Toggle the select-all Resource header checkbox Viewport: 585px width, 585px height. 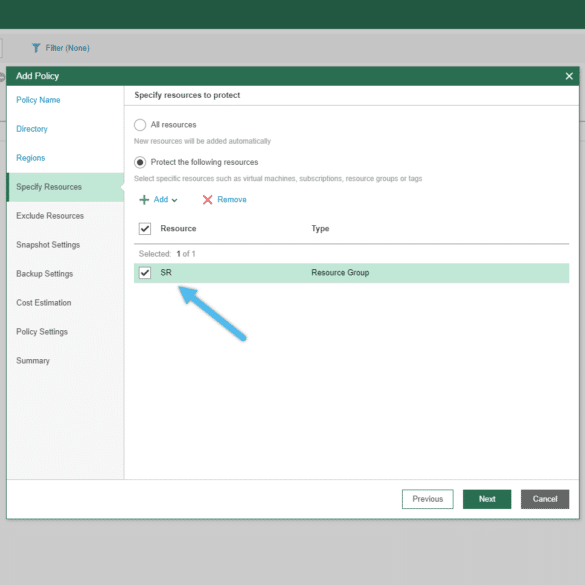click(145, 228)
